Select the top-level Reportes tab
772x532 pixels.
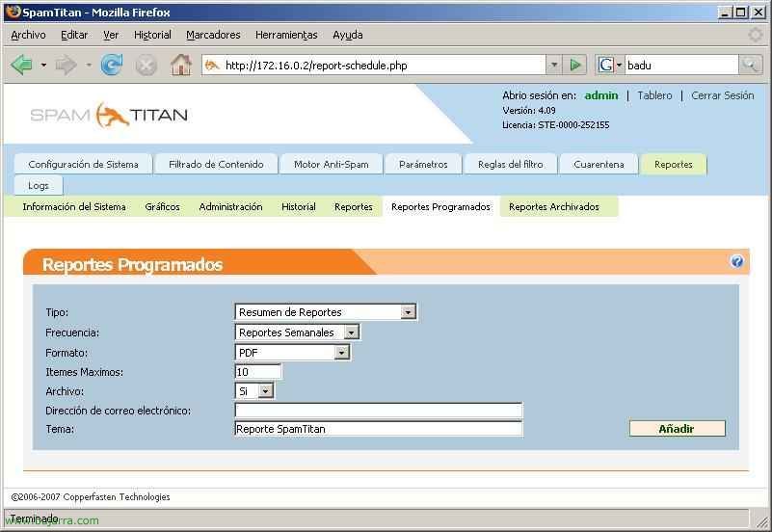tap(674, 165)
